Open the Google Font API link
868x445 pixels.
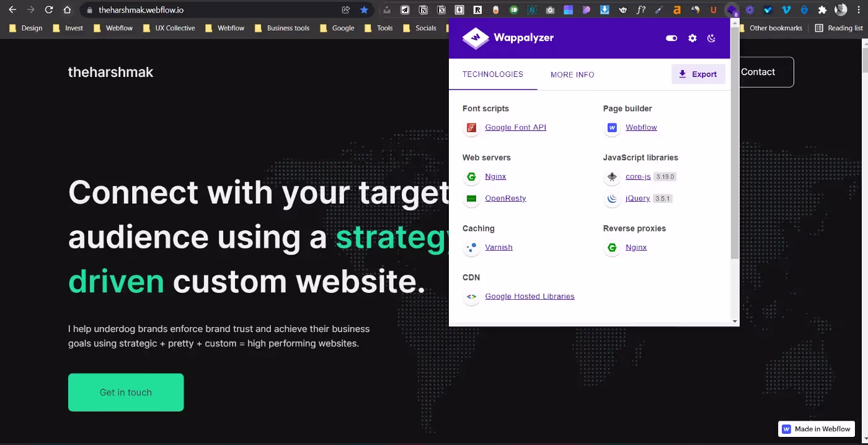[x=515, y=127]
